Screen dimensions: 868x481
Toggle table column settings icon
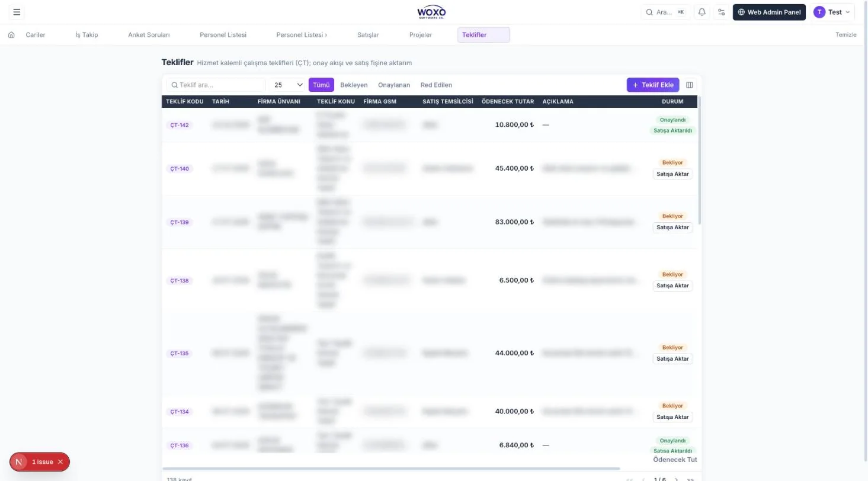(690, 85)
